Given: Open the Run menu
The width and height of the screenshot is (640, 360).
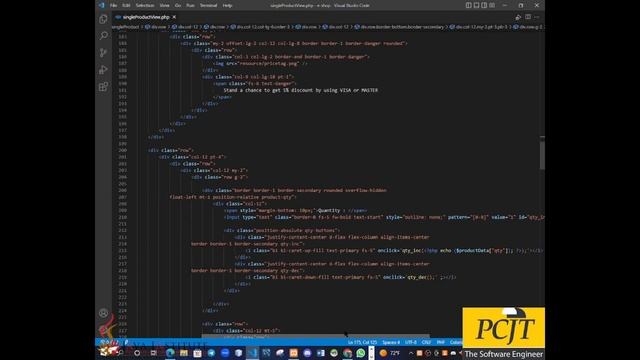Looking at the screenshot, I should point(190,6).
